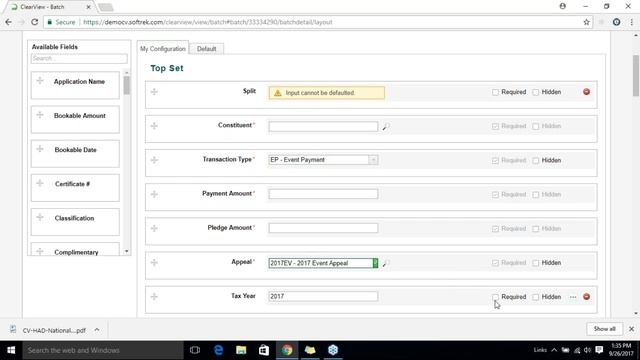
Task: Click Available Fields list scrollbar thumb
Action: pos(127,85)
